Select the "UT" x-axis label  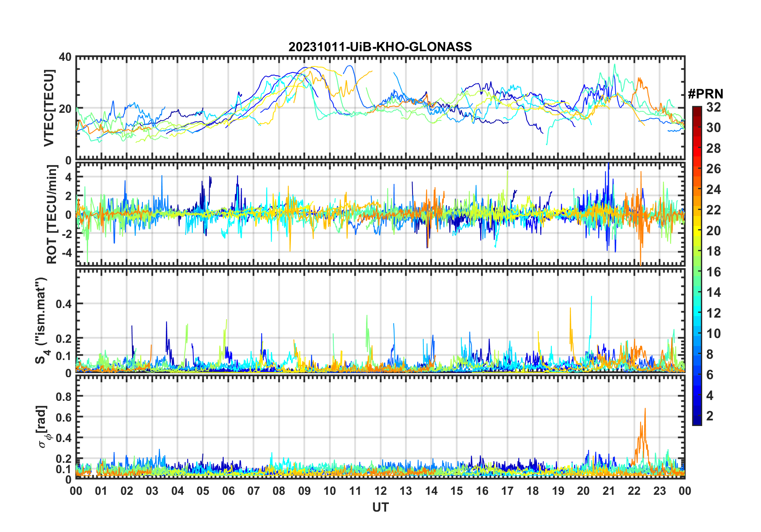[380, 508]
